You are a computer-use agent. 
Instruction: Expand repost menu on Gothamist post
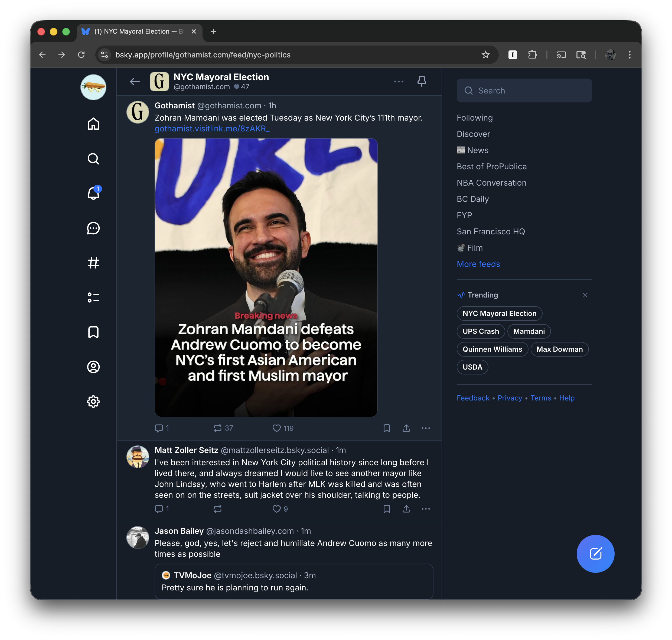coord(217,428)
